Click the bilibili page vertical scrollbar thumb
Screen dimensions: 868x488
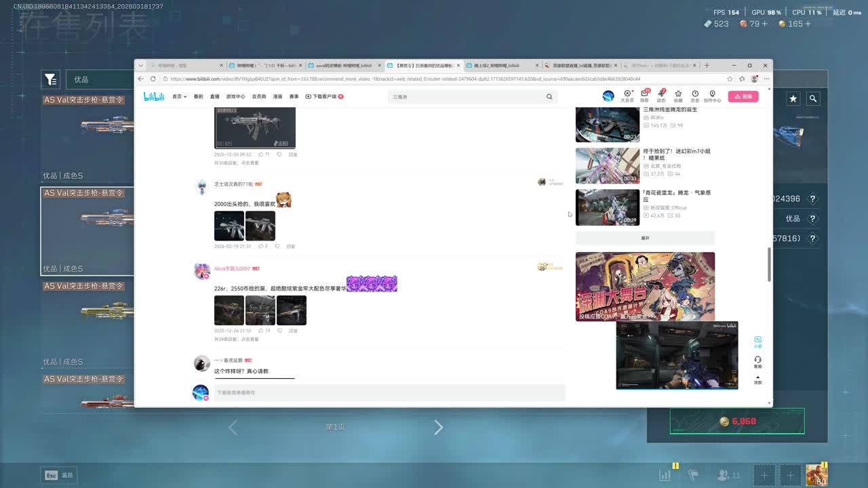[769, 264]
